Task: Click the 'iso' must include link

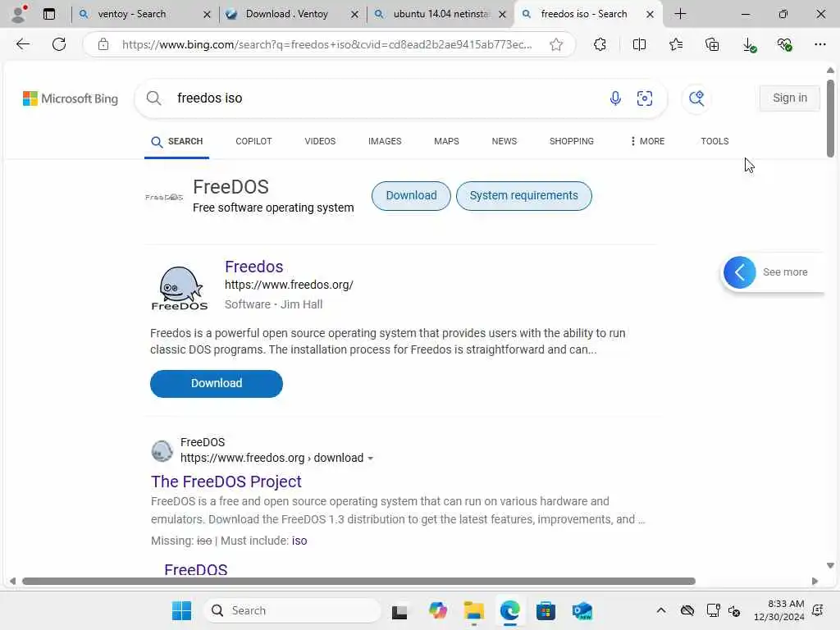Action: tap(299, 541)
